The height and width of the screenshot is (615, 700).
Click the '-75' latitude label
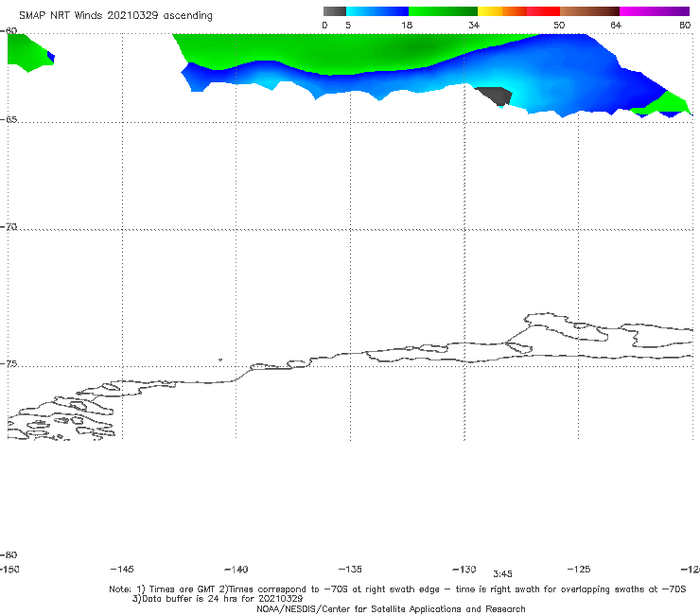coord(9,364)
